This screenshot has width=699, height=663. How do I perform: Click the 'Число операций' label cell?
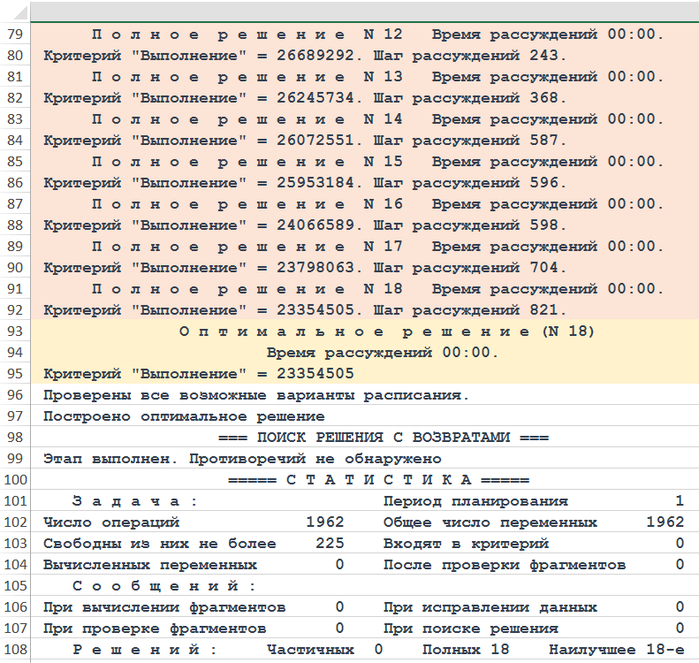pyautogui.click(x=112, y=522)
